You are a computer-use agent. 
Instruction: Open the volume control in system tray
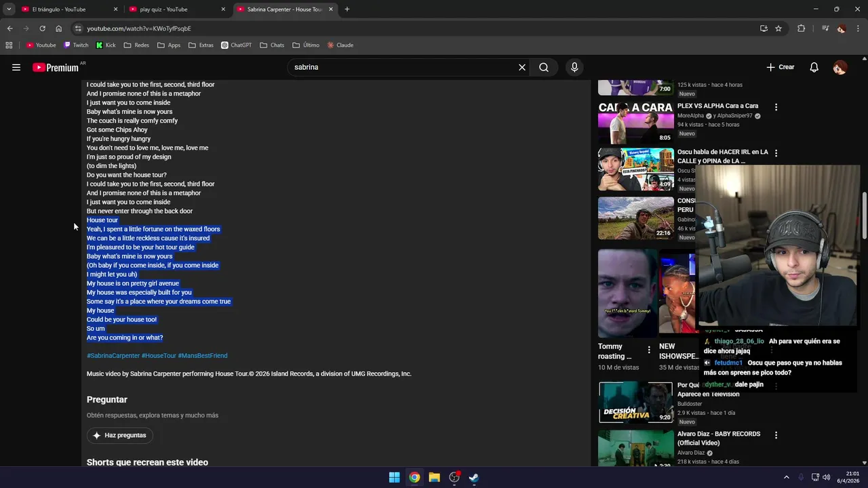[x=826, y=477]
